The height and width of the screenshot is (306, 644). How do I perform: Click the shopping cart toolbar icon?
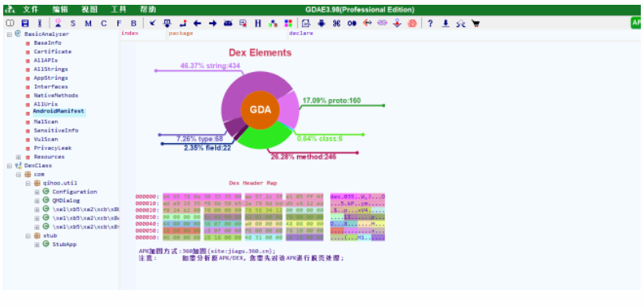point(475,23)
